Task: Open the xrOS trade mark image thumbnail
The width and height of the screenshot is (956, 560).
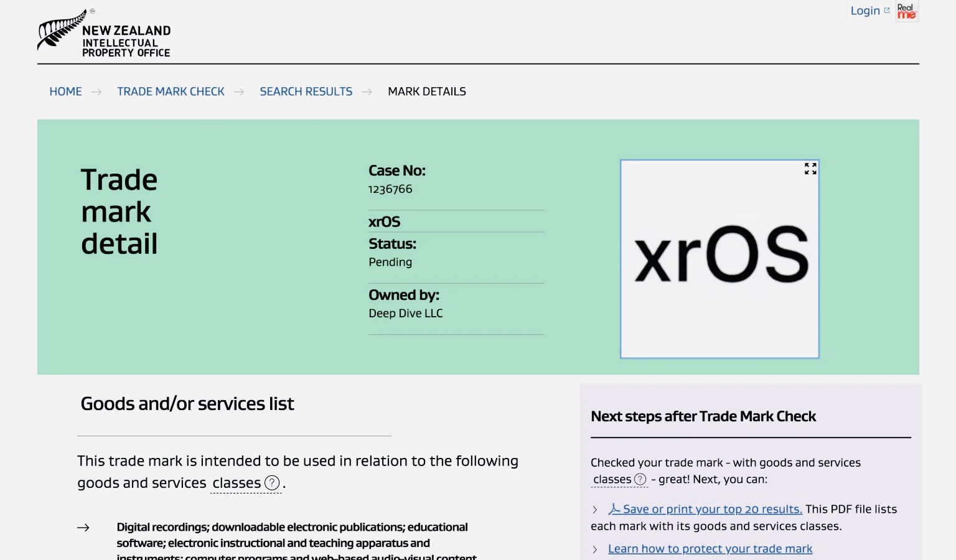Action: tap(719, 259)
